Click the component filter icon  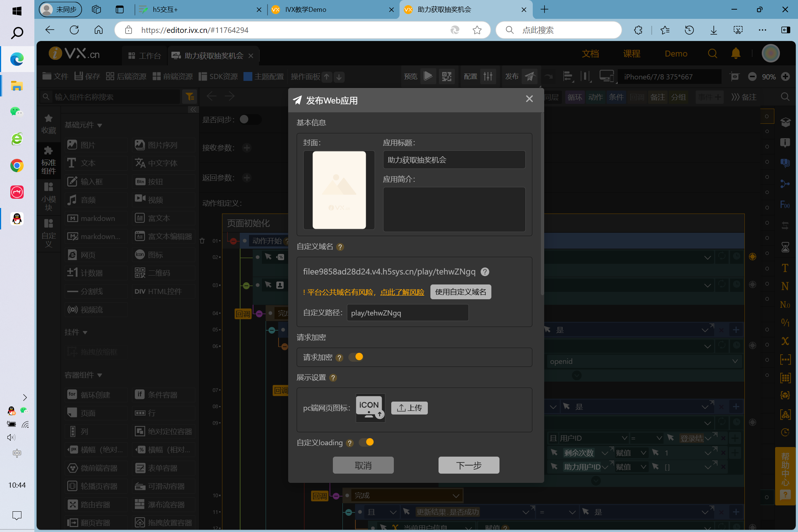coord(190,97)
